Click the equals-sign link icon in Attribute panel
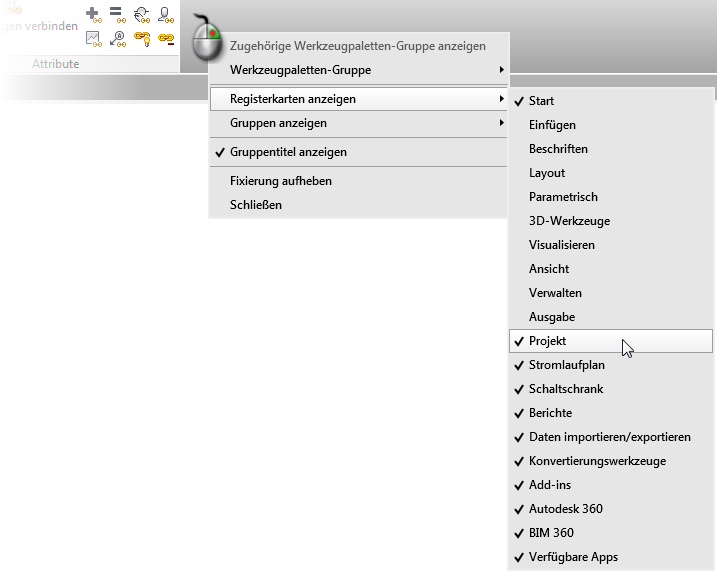Screen dimensions: 717x573 (x=118, y=15)
